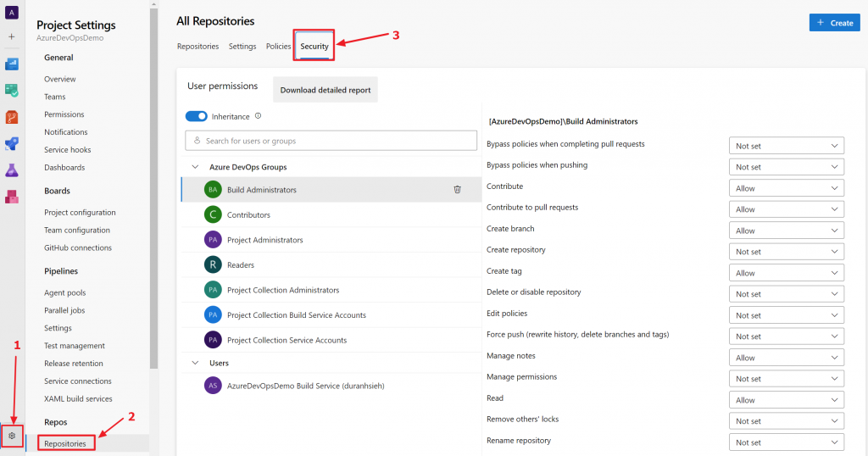Screen dimensions: 868x456
Task: Click the Project settings gear icon
Action: tap(12, 436)
